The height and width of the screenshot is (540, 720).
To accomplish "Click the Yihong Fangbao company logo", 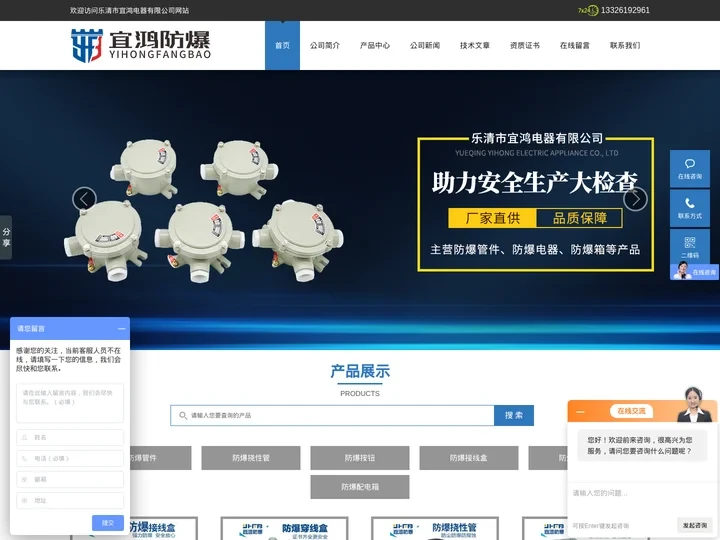I will [141, 45].
